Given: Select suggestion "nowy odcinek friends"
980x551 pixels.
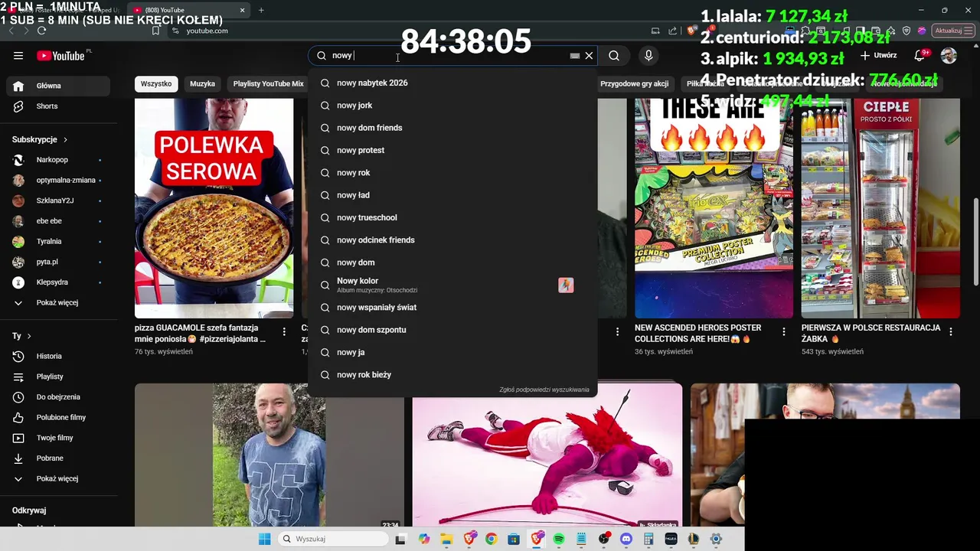Looking at the screenshot, I should tap(452, 240).
